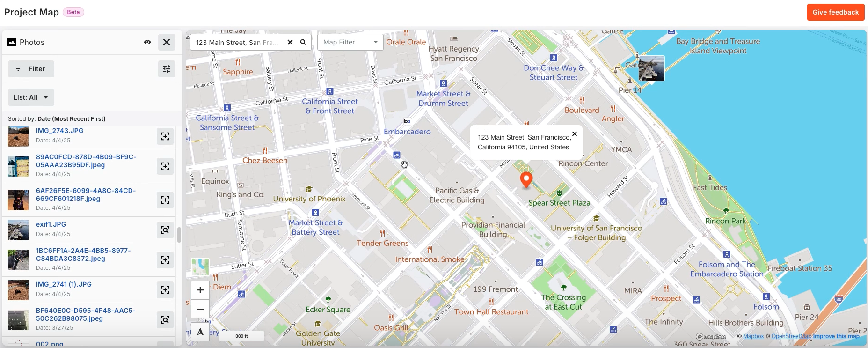Close the Photos panel
The image size is (868, 348).
pyautogui.click(x=167, y=42)
